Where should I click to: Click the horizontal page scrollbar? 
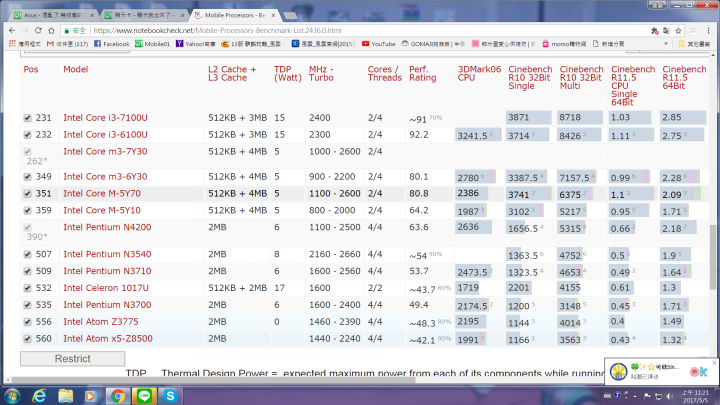[214, 380]
